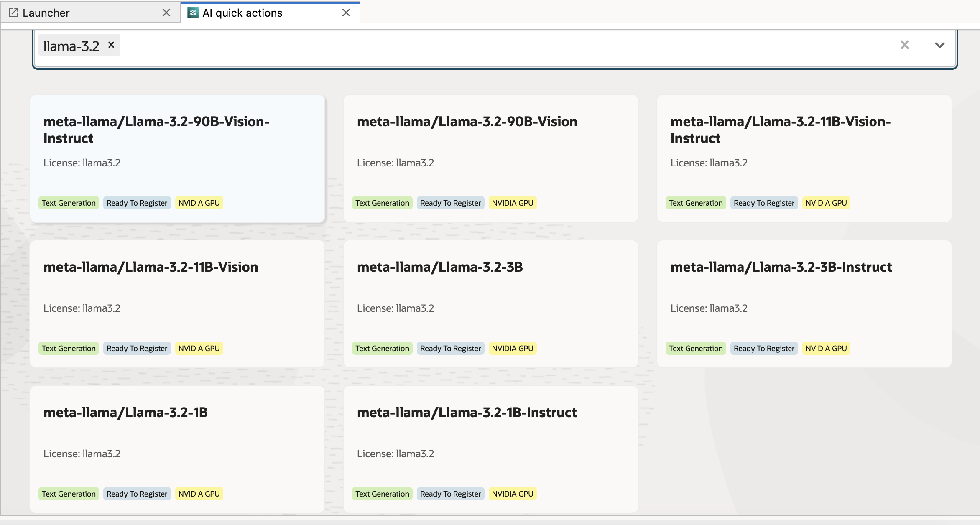Viewport: 980px width, 525px height.
Task: Remove the llama-3.2 filter chip
Action: coord(111,45)
